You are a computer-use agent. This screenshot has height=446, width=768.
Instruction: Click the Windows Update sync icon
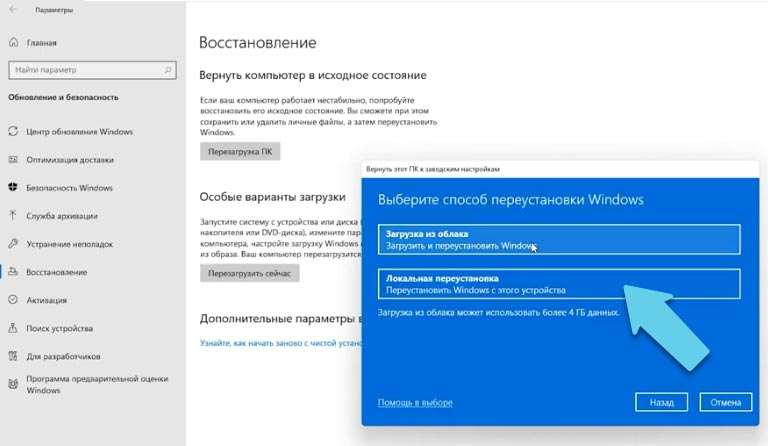click(13, 131)
